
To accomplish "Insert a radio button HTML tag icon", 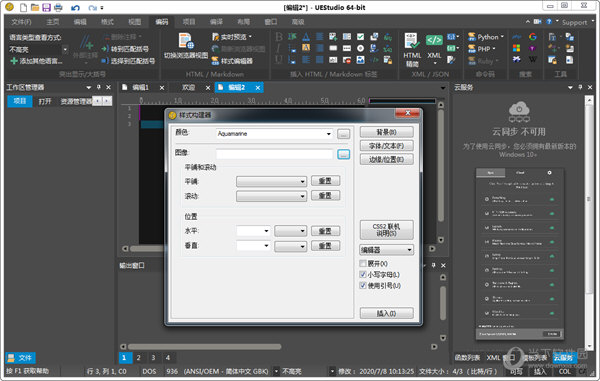I will click(360, 48).
